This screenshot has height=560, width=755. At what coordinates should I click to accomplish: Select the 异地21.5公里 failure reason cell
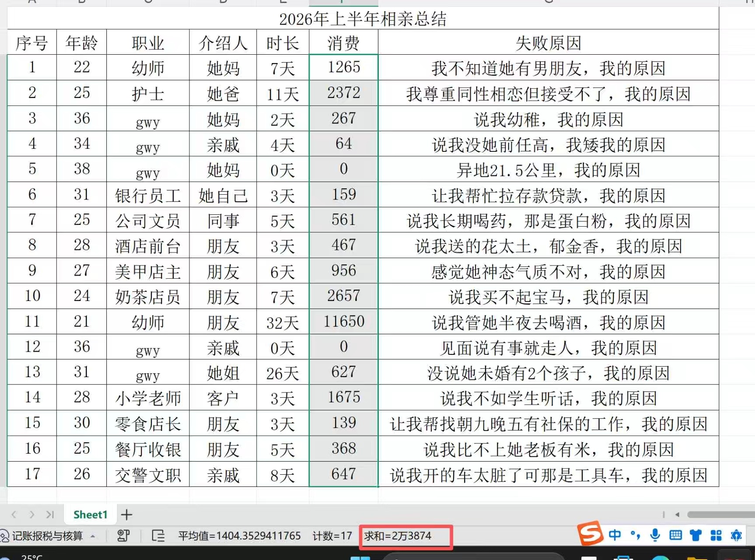[549, 169]
